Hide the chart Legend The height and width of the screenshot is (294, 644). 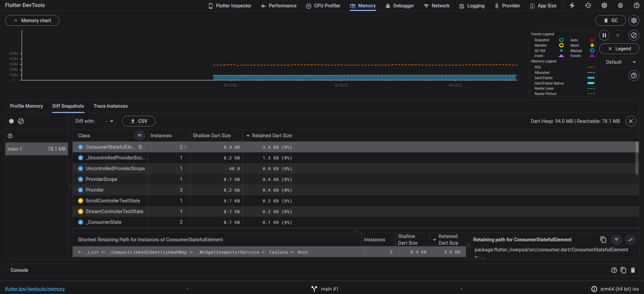click(x=619, y=49)
